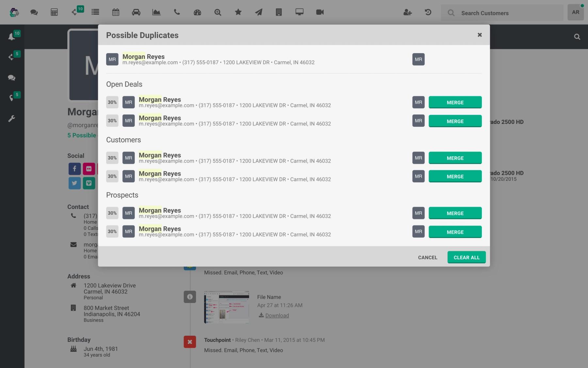Merge the first Customers duplicate
588x368 pixels.
pos(455,158)
